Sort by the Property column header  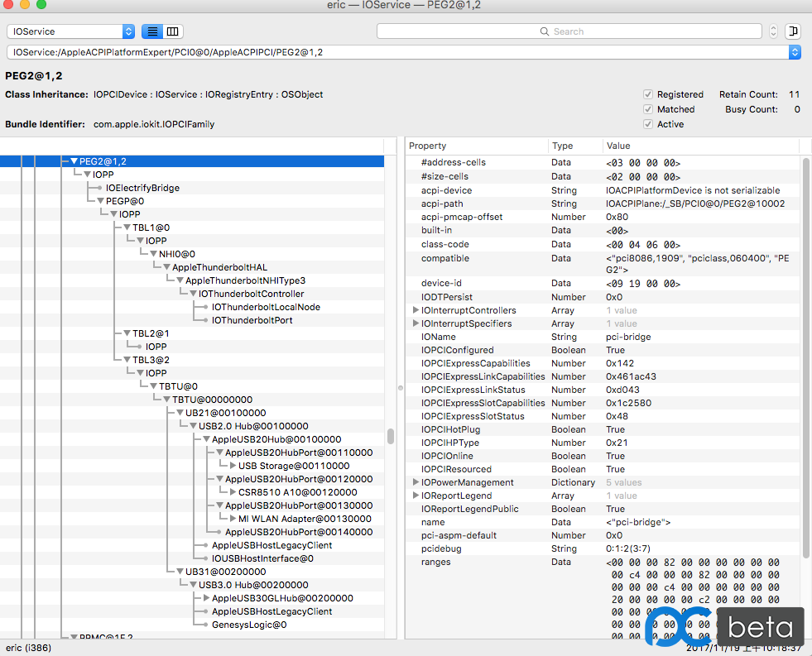click(476, 146)
